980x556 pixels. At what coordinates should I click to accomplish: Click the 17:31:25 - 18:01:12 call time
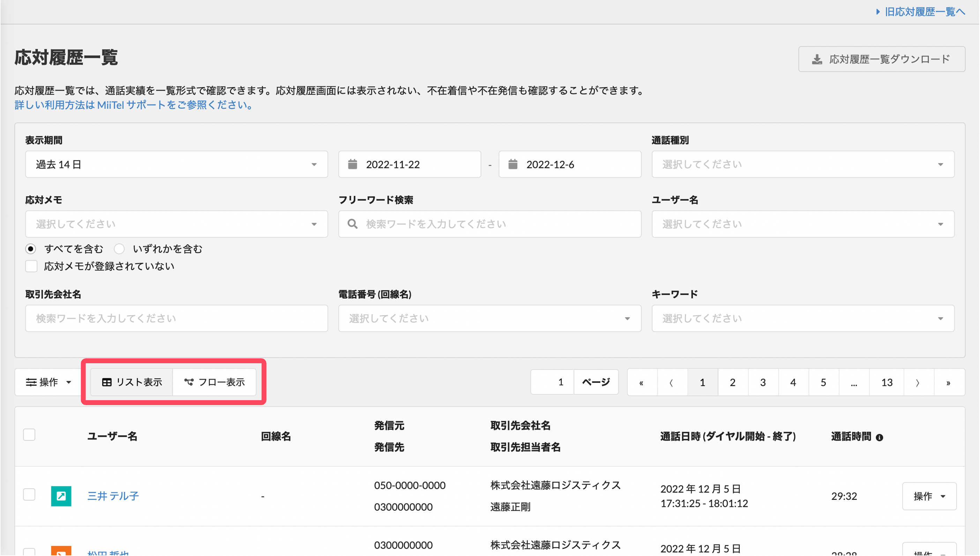click(704, 503)
